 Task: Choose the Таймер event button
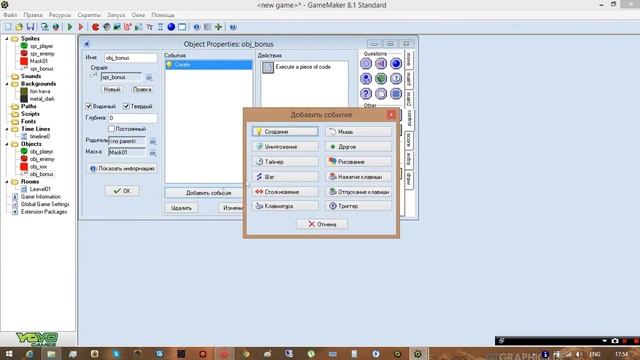[x=285, y=162]
